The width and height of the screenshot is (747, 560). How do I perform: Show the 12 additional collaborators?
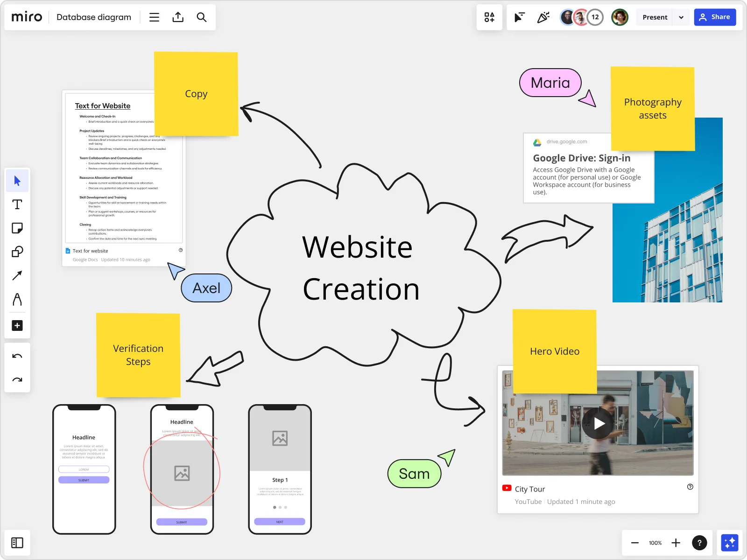pyautogui.click(x=595, y=17)
